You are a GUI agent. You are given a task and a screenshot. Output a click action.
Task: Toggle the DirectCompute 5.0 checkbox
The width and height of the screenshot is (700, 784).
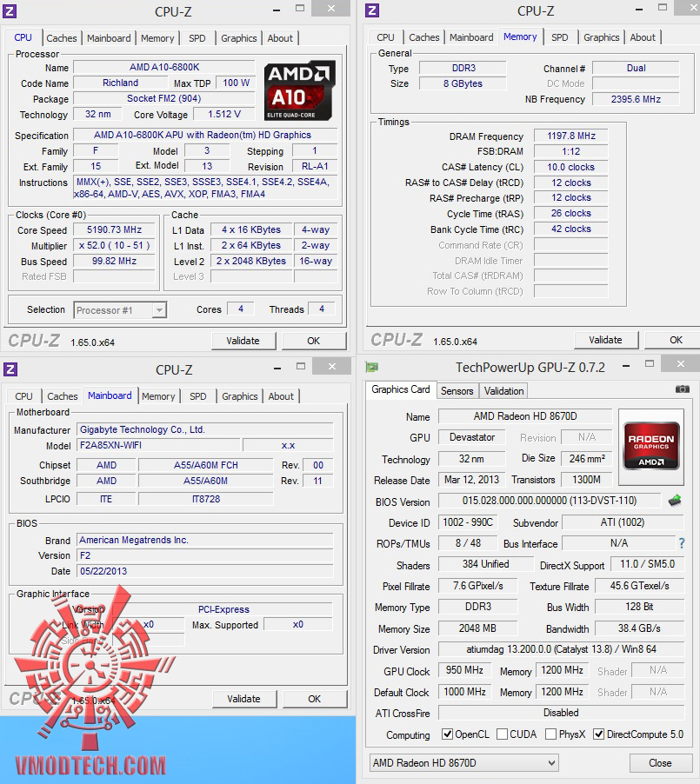598,734
